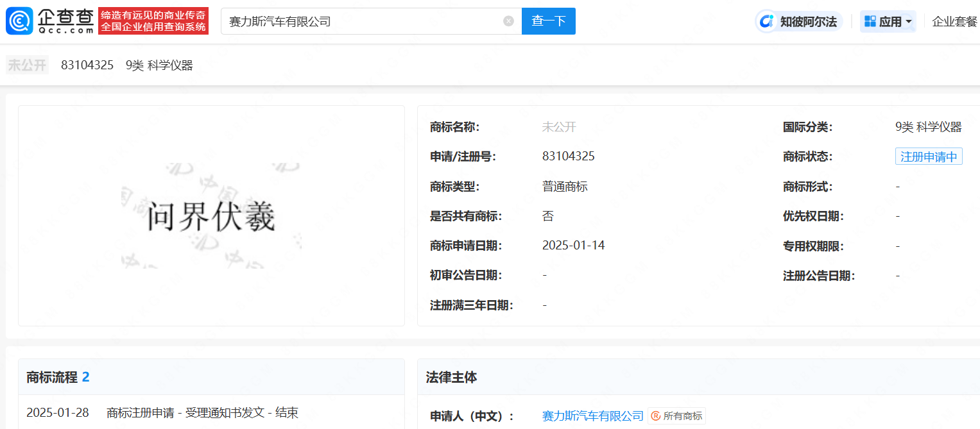
Task: Click the header 83104325 number text
Action: coord(87,65)
